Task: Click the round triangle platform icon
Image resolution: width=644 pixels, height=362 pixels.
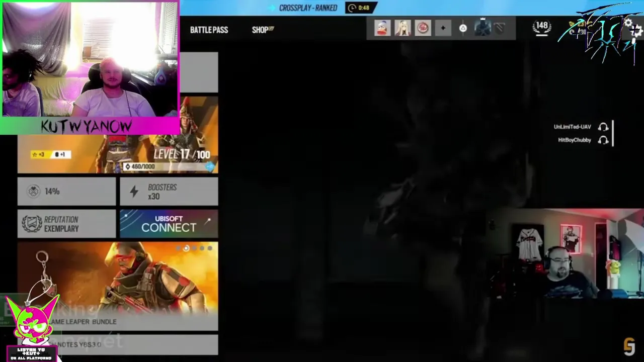Action: [x=463, y=28]
